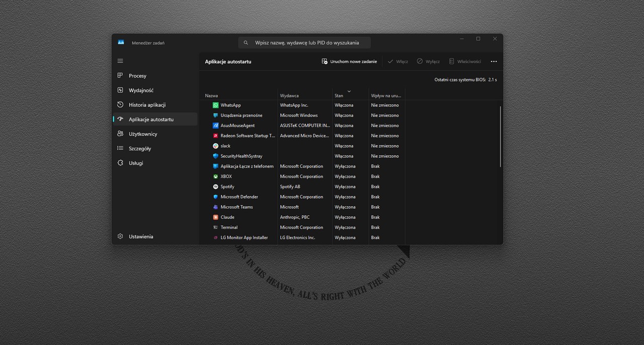This screenshot has height=345, width=644.
Task: Open the Szczegóły tab
Action: click(155, 148)
